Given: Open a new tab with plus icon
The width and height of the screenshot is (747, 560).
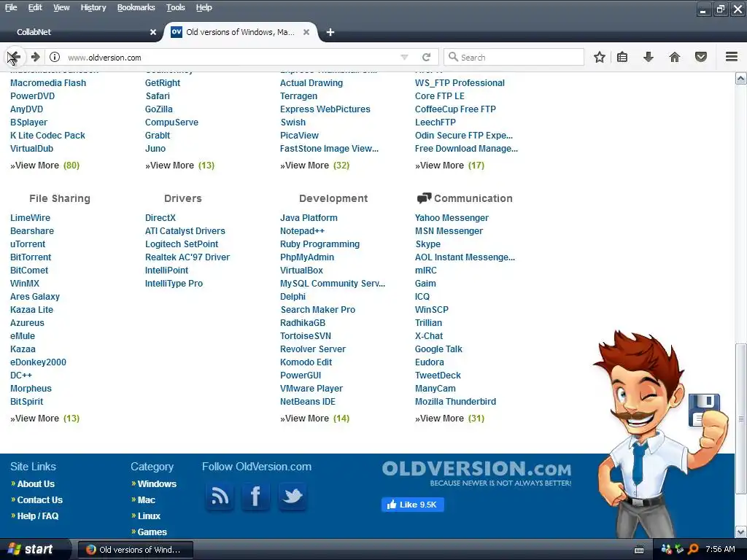Looking at the screenshot, I should (330, 32).
